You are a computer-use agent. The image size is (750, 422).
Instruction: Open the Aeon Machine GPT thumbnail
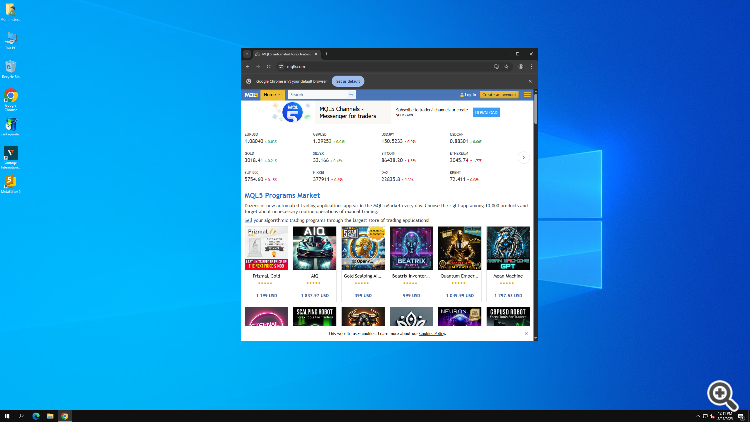coord(508,248)
